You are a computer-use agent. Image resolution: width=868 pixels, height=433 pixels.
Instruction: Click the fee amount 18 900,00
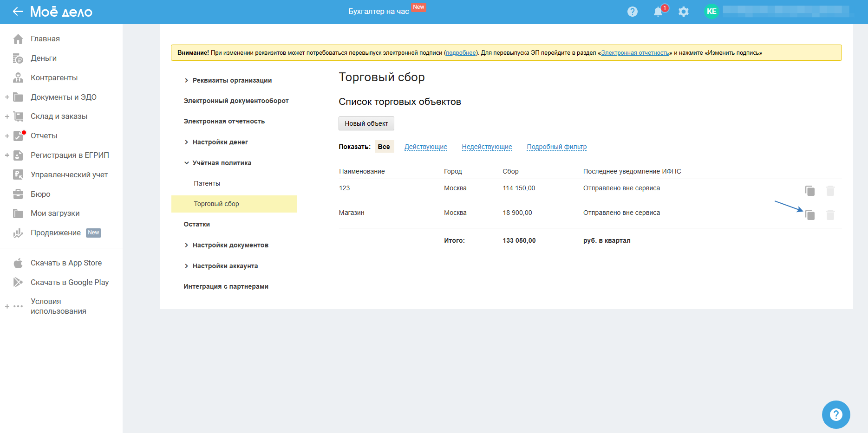tap(517, 213)
